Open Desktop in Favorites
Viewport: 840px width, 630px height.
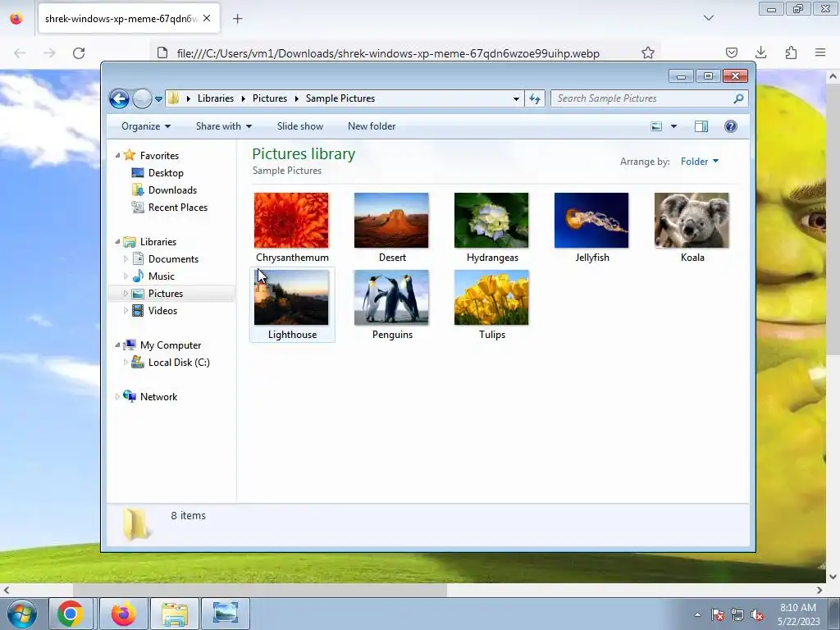click(x=166, y=173)
